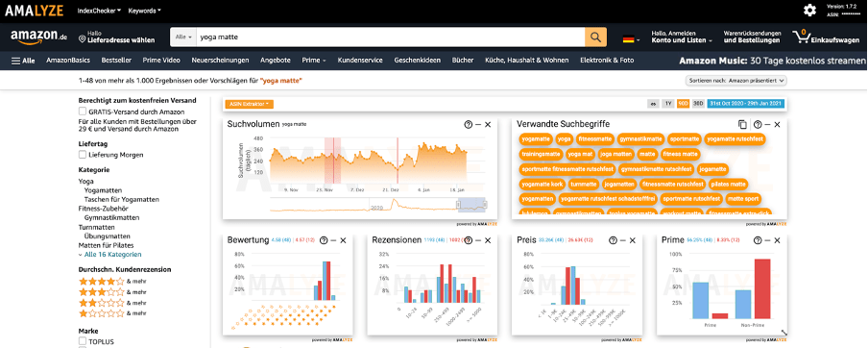This screenshot has width=868, height=348.
Task: Minimize the Rezensionen widget
Action: [x=478, y=240]
